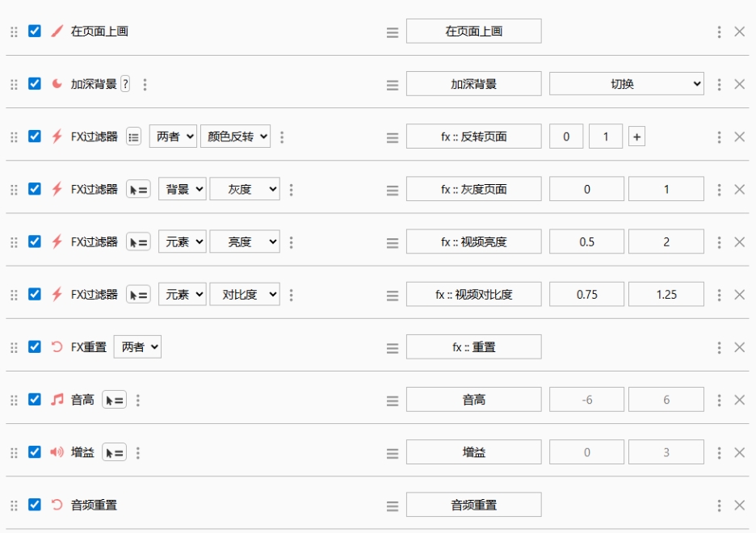Open the far-right options menu for 视频对比度 row
The image size is (756, 533).
[x=719, y=295]
